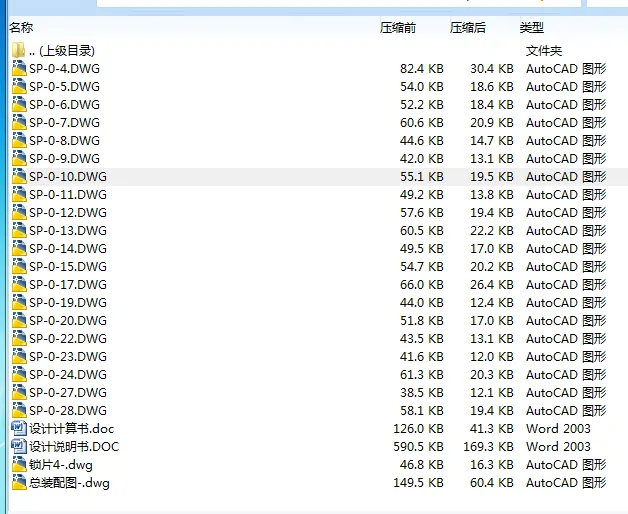Click the file icon of SP-0-6.DWG

point(19,105)
